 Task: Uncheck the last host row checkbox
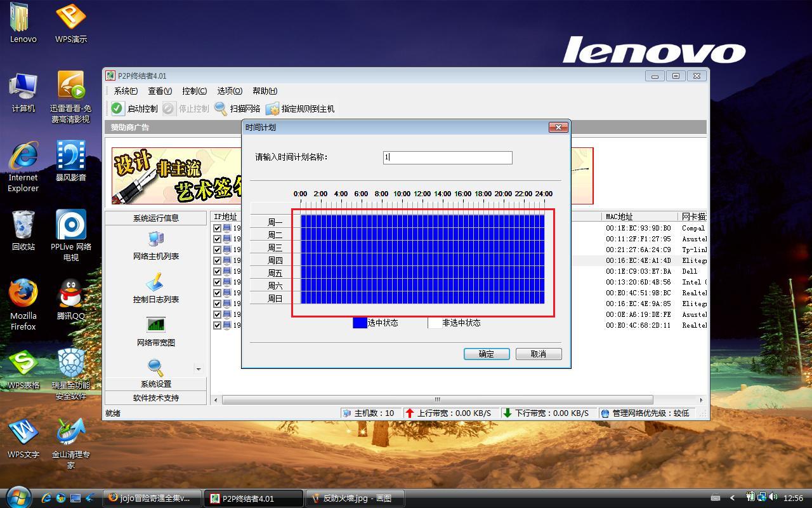(218, 325)
